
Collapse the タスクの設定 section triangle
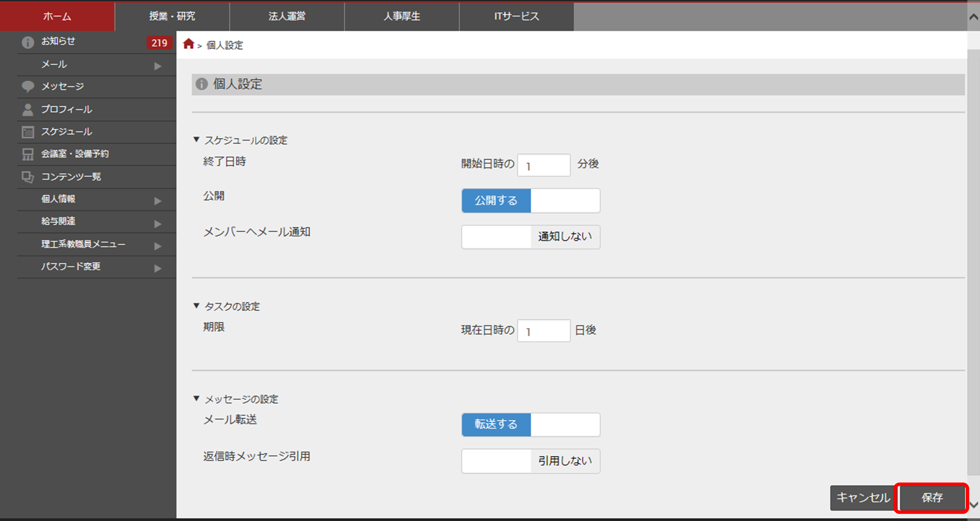(x=196, y=305)
